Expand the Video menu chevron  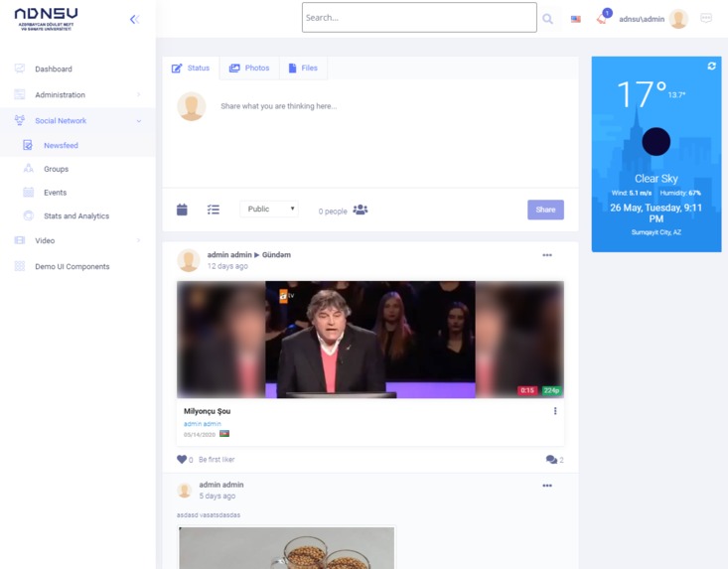(138, 240)
